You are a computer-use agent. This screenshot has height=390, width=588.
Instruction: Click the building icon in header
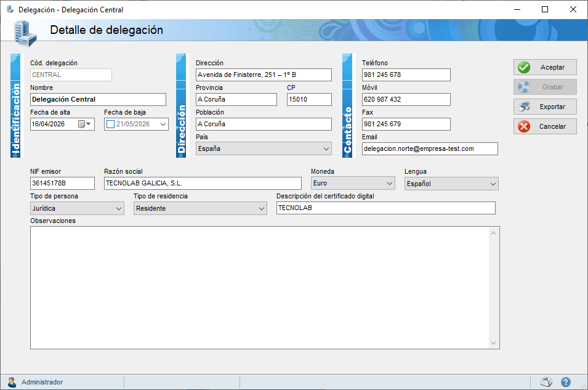pyautogui.click(x=25, y=33)
